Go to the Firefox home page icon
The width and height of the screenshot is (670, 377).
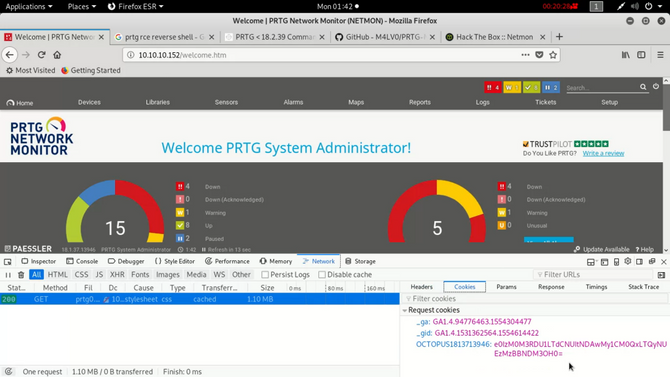[x=57, y=55]
